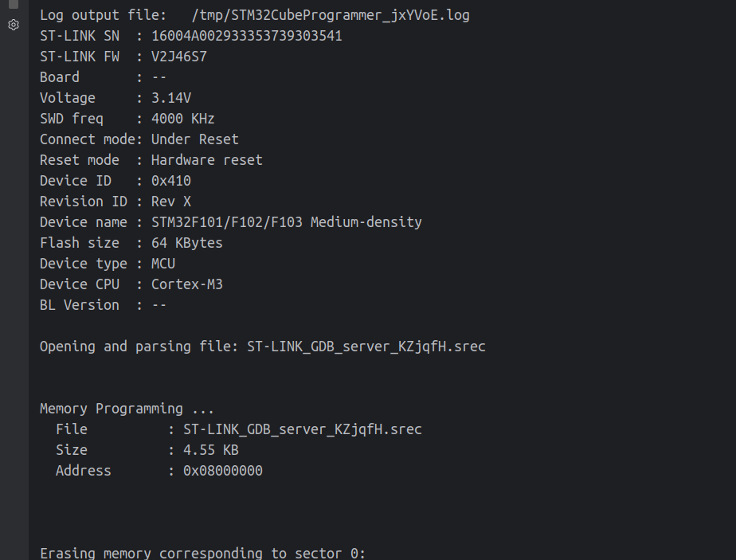Viewport: 736px width, 560px height.
Task: Open the console settings gear icon
Action: [x=14, y=25]
